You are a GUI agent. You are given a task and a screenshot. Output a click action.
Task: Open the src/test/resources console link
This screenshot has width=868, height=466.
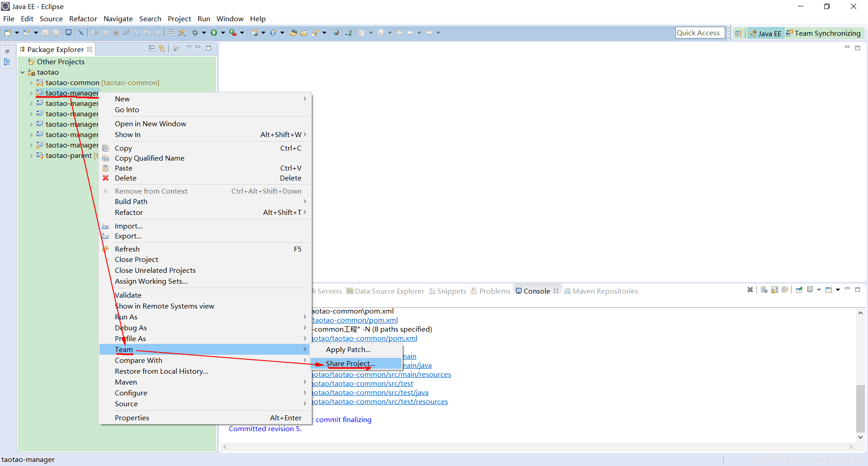click(x=380, y=402)
